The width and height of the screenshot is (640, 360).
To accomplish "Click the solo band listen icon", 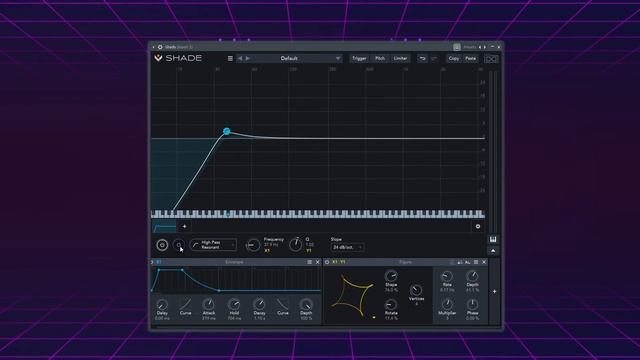I will [178, 244].
